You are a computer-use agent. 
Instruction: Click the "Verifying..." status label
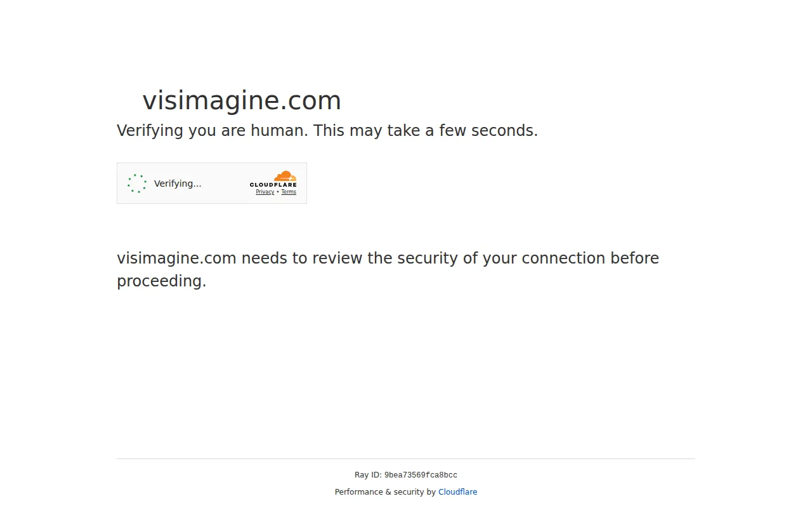[x=178, y=184]
